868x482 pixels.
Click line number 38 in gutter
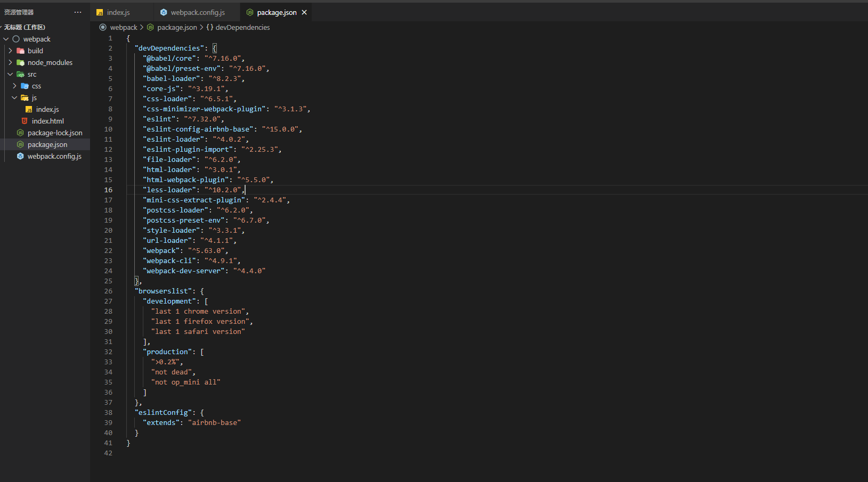pyautogui.click(x=108, y=412)
